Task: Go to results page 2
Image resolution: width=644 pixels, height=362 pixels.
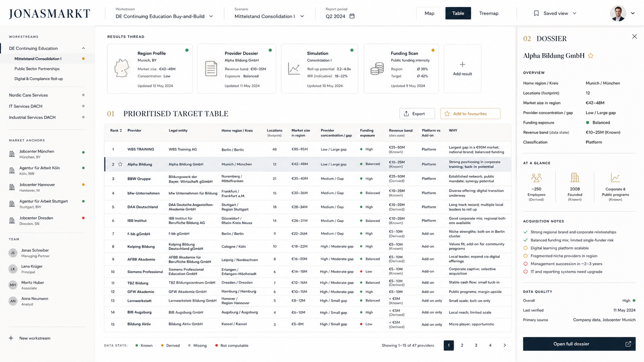Action: coord(462,345)
